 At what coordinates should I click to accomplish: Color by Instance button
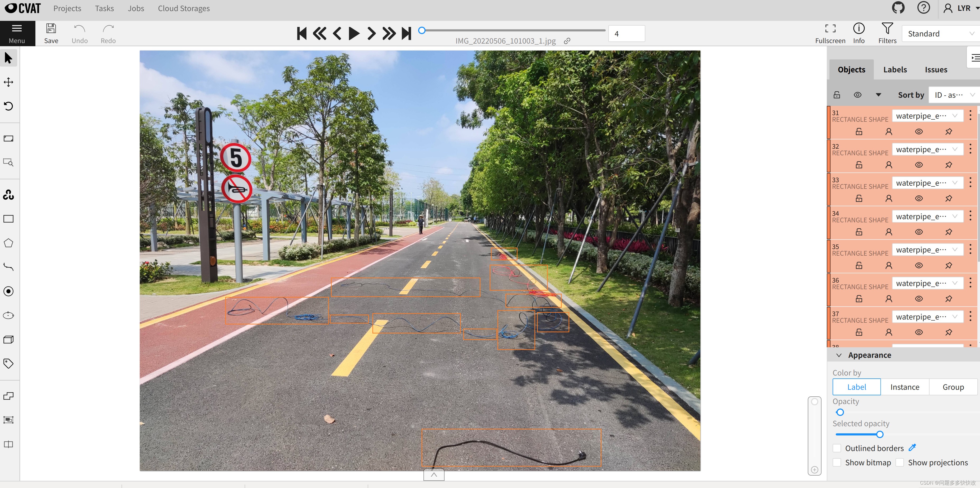tap(904, 387)
